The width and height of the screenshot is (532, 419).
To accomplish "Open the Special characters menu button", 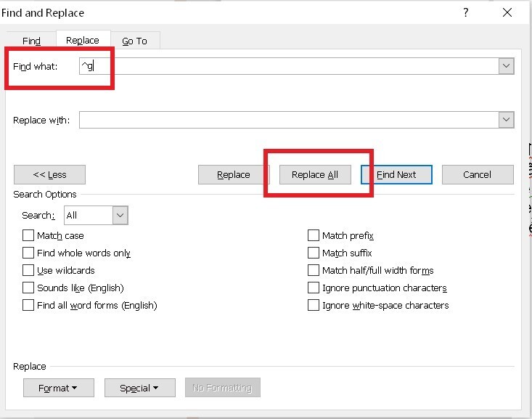I will tap(140, 388).
